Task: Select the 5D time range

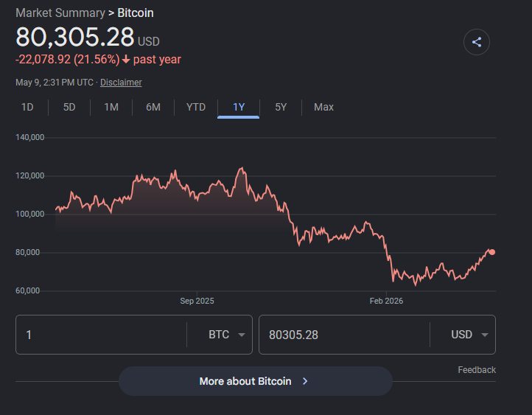Action: (x=69, y=107)
